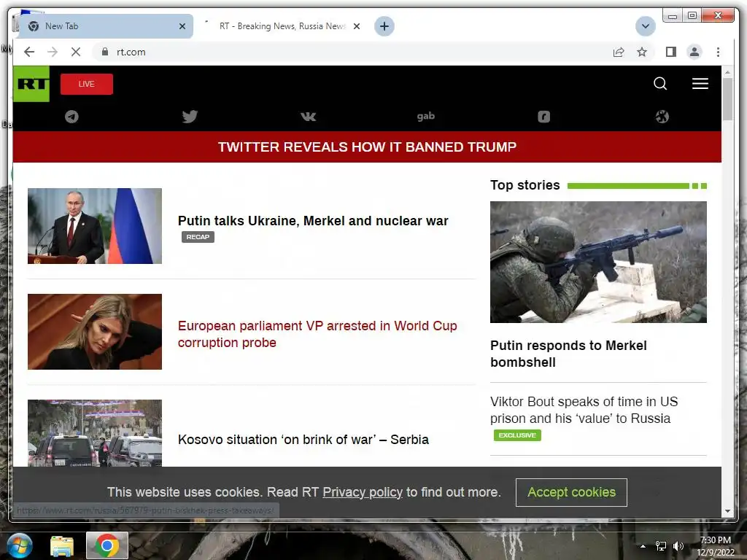
Task: Open the volume speaker tray icon
Action: coord(678,546)
